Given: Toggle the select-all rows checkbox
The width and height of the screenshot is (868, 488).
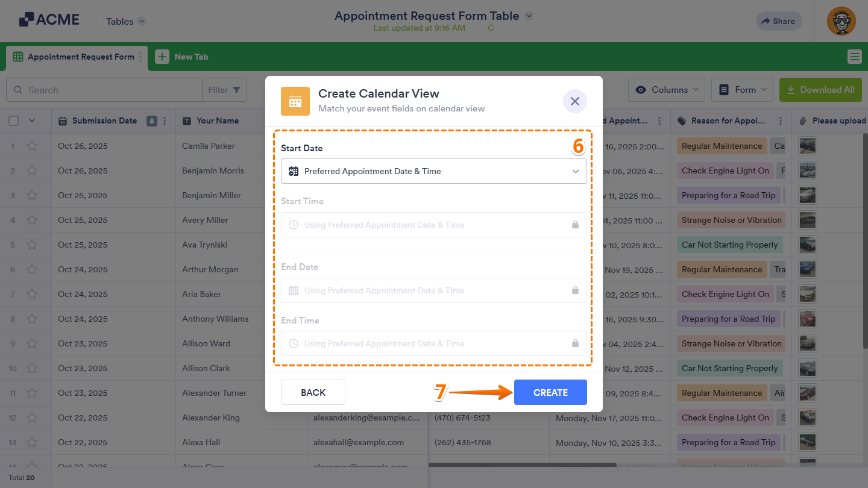Looking at the screenshot, I should coord(13,120).
